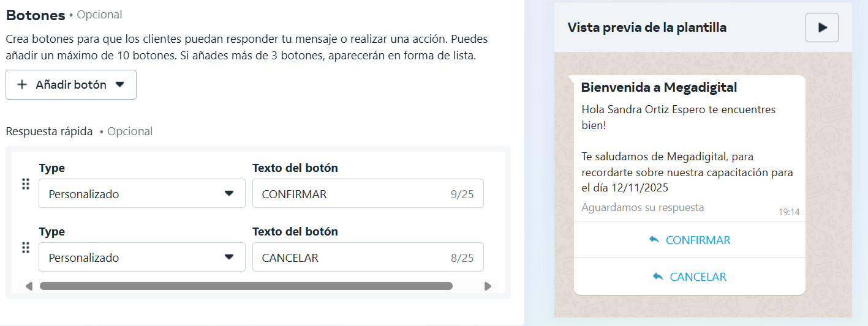Click the reply arrow icon beside CONFIRMAR
This screenshot has width=868, height=326.
pos(654,240)
